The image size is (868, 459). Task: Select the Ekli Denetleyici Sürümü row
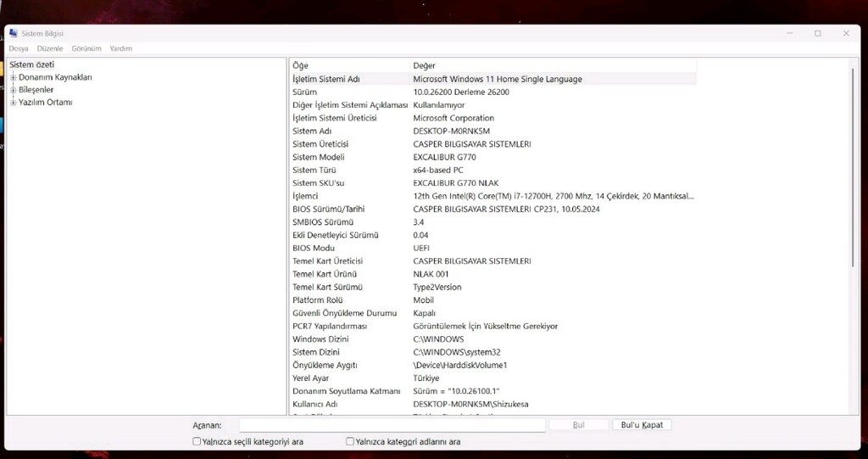coord(492,235)
